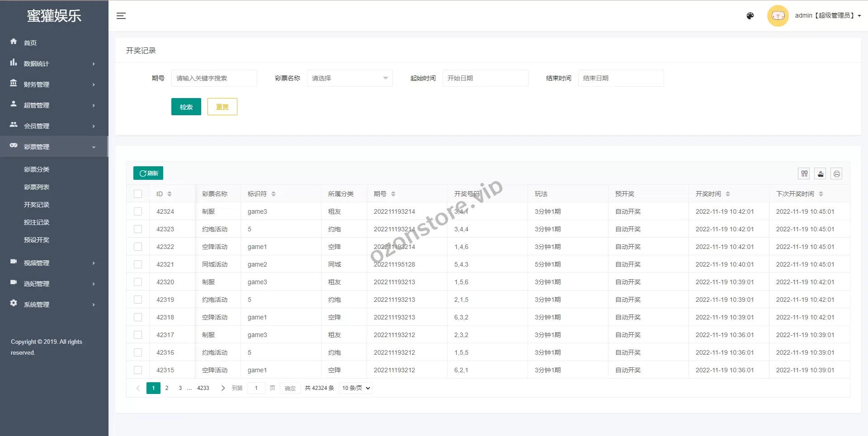The image size is (868, 436).
Task: Open the column filter grid icon
Action: pos(804,173)
